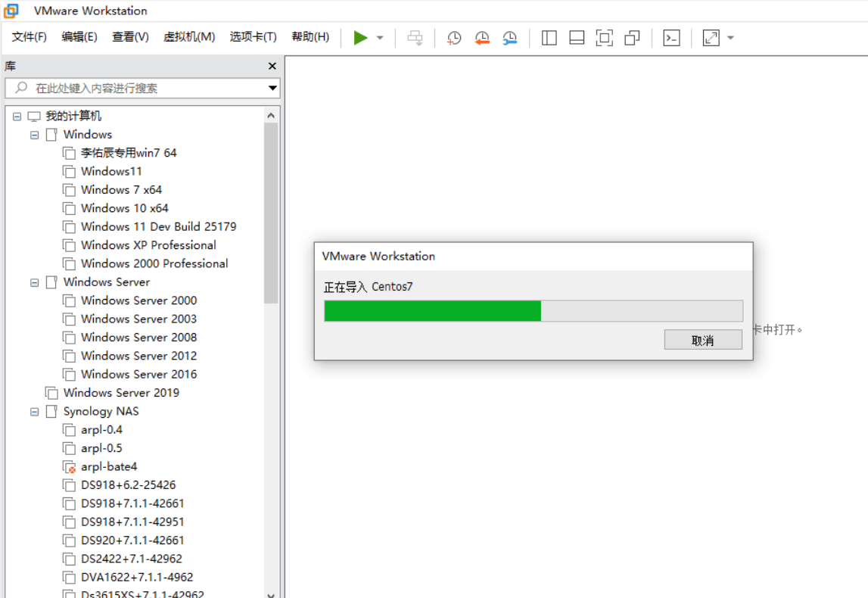Open the virtual machine console view

pos(671,37)
